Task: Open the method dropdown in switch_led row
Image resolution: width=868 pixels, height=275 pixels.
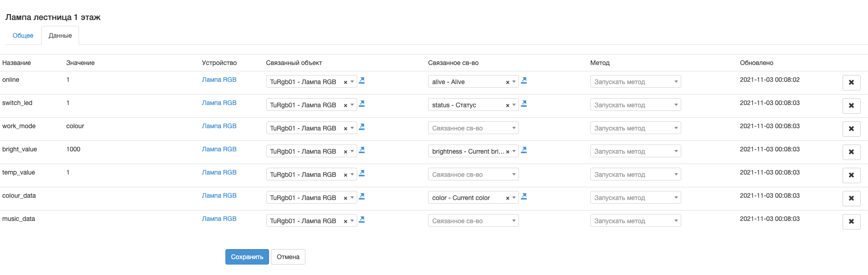Action: [635, 105]
